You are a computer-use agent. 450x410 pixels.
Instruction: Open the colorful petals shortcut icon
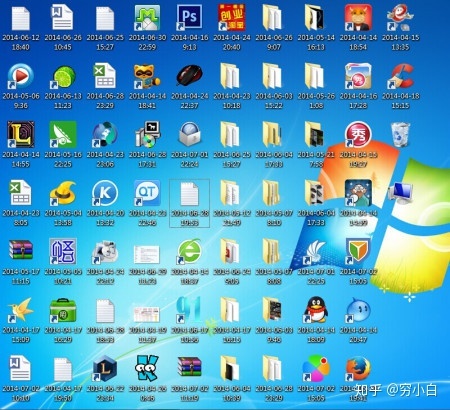pos(316,369)
